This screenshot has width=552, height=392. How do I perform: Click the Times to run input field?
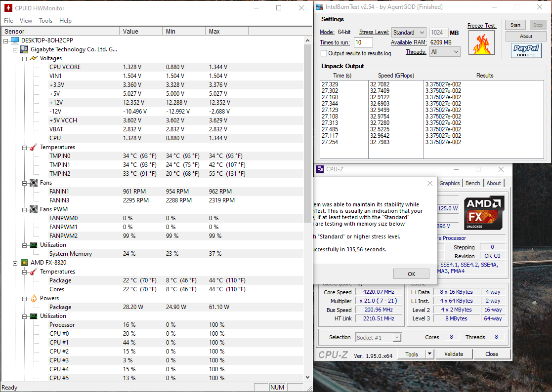(363, 42)
